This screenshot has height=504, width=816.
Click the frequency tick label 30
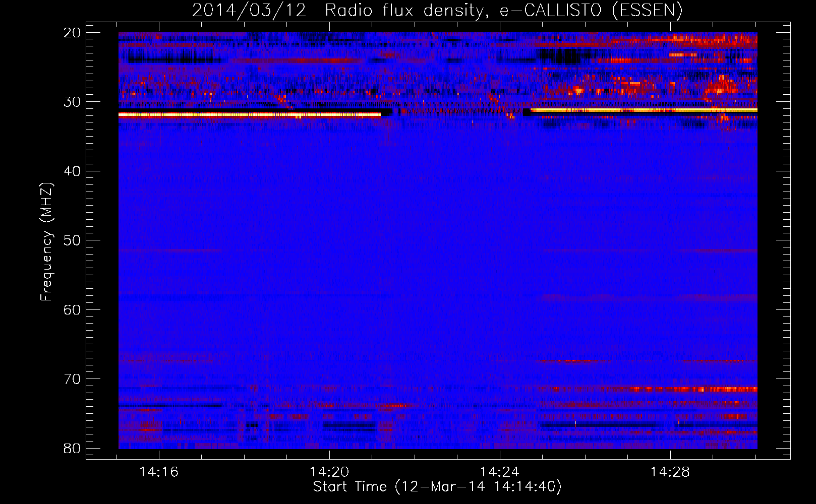72,102
